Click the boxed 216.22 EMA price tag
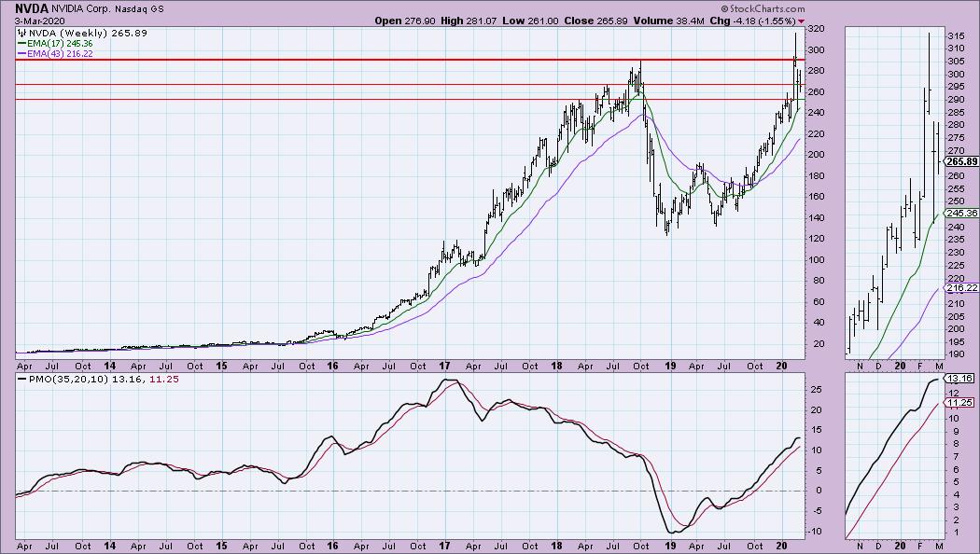The width and height of the screenshot is (980, 554). [962, 288]
